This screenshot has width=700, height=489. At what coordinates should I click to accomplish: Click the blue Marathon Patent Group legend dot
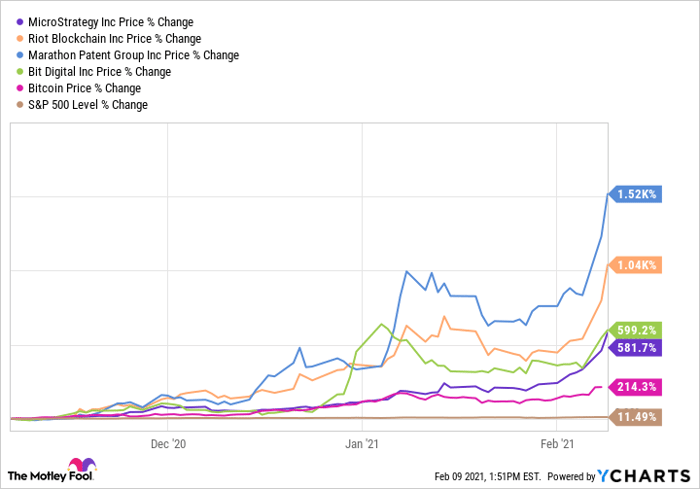point(22,55)
